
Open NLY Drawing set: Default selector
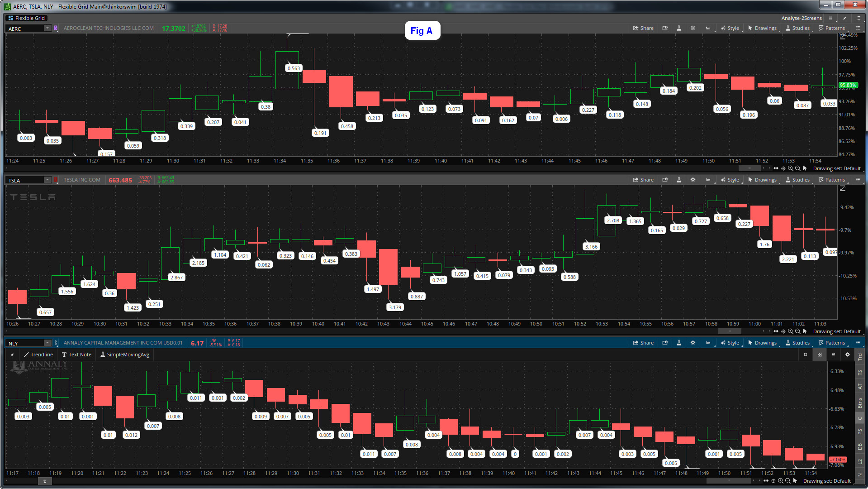[827, 481]
